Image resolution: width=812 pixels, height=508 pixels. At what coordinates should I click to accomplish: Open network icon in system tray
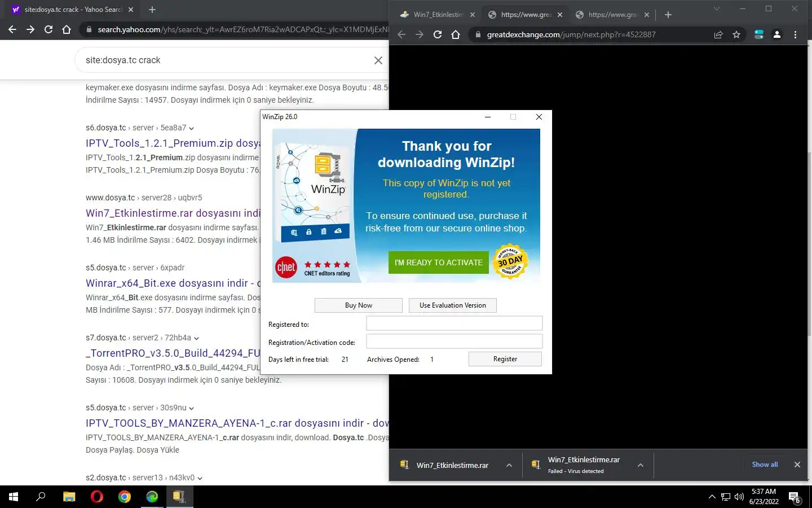(x=726, y=497)
